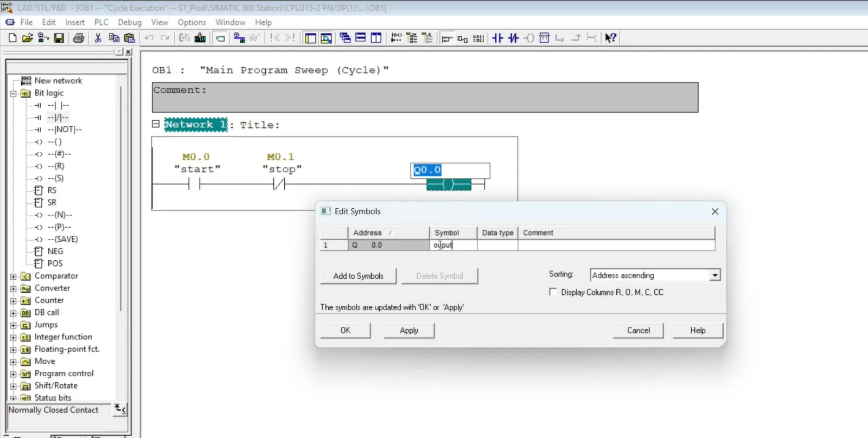Open the Debug menu
The height and width of the screenshot is (438, 868).
pyautogui.click(x=130, y=22)
